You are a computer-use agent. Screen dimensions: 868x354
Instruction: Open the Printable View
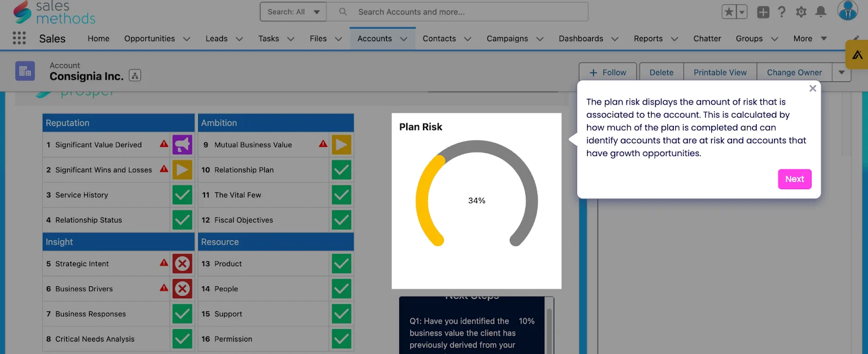pyautogui.click(x=720, y=72)
